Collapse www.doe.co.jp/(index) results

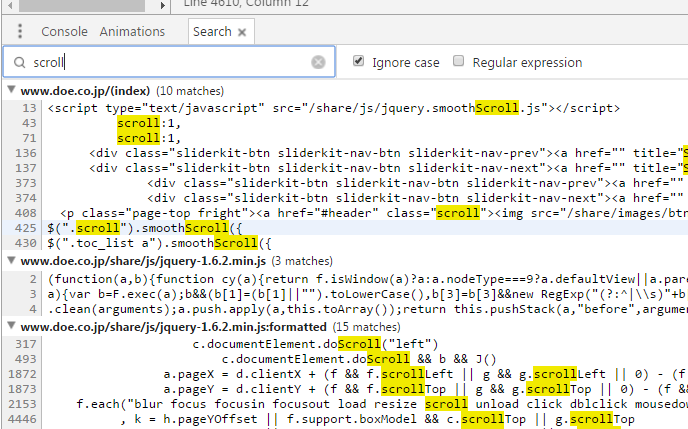[x=11, y=90]
